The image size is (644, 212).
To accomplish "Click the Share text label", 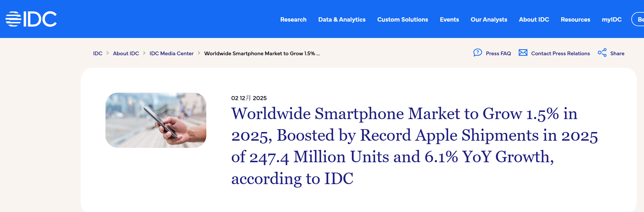I will (617, 54).
